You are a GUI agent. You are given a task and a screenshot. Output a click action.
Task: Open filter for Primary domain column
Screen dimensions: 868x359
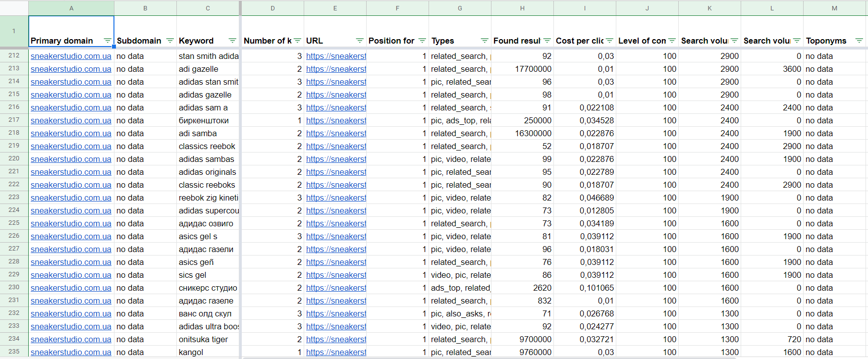click(108, 41)
